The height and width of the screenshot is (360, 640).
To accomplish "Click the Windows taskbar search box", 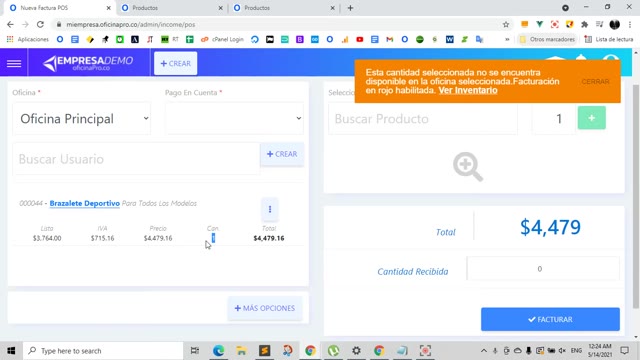I will [103, 351].
